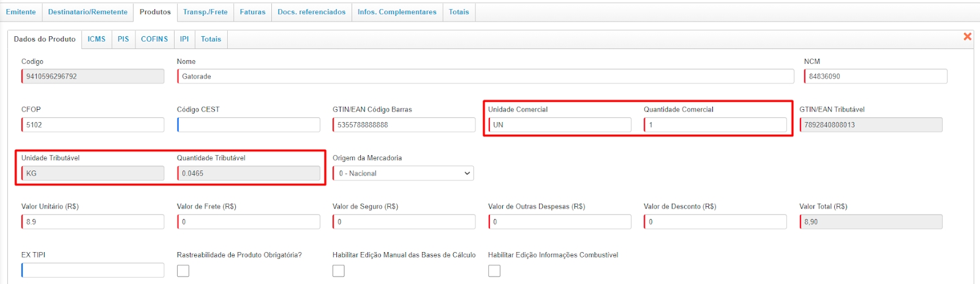Toggle Habilitar Edição Manual das Bases checkbox

[x=339, y=271]
